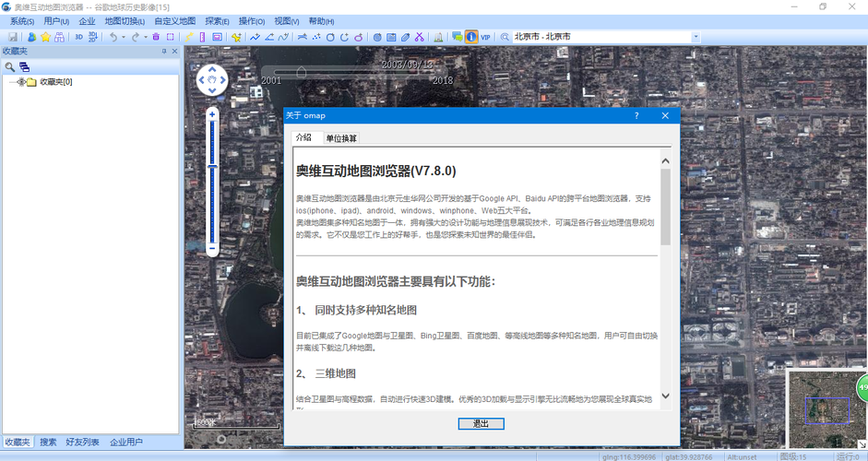The image size is (868, 461).
Task: Select the dashed rectangle selection tool
Action: [x=171, y=37]
